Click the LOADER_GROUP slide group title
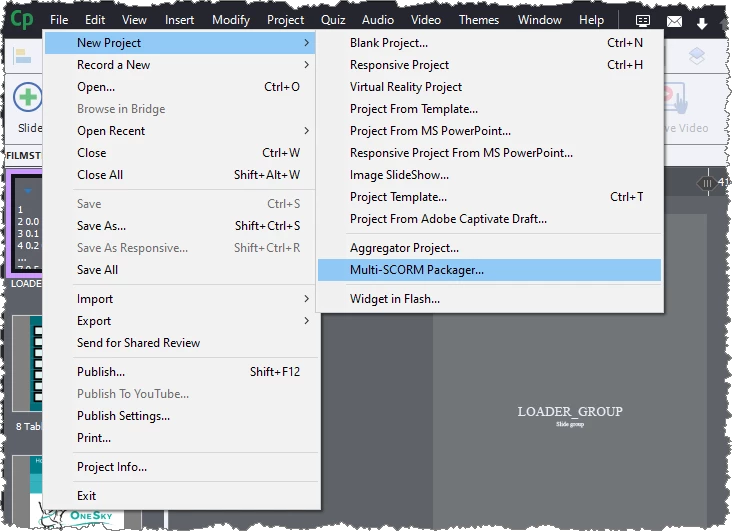Viewport: 732px width, 531px height. click(570, 411)
